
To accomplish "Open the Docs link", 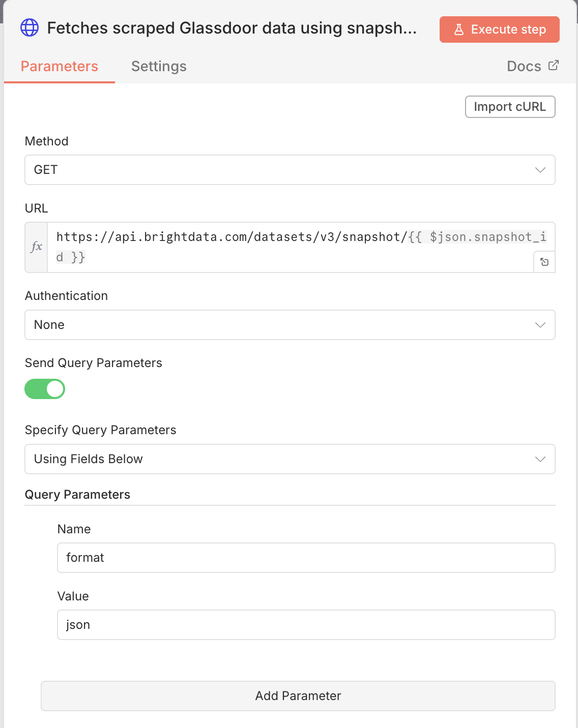I will pyautogui.click(x=524, y=66).
